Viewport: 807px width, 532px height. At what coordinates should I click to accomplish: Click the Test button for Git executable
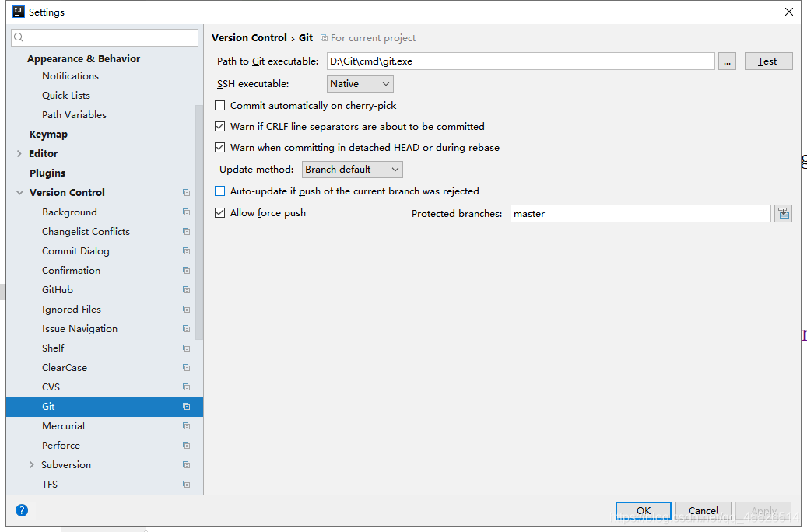point(768,61)
